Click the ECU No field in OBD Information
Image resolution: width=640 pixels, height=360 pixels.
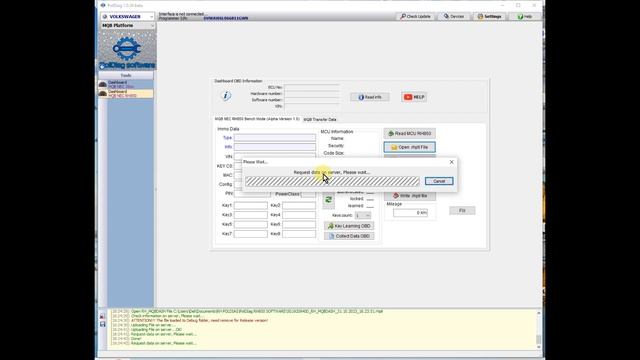coord(311,87)
